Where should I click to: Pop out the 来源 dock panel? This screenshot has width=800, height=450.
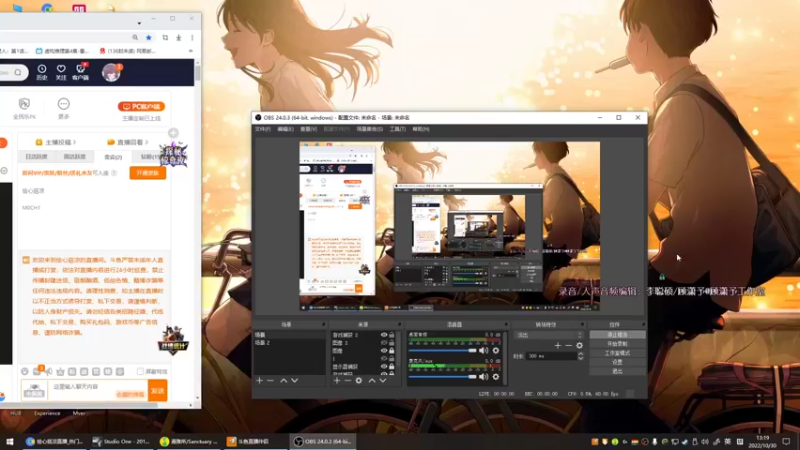coord(399,324)
